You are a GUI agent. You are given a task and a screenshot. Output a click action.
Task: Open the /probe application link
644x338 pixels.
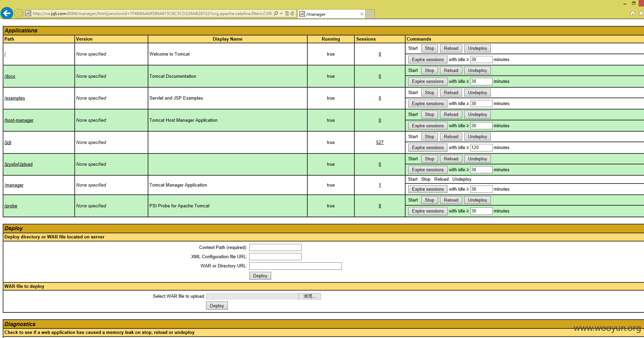tap(11, 206)
